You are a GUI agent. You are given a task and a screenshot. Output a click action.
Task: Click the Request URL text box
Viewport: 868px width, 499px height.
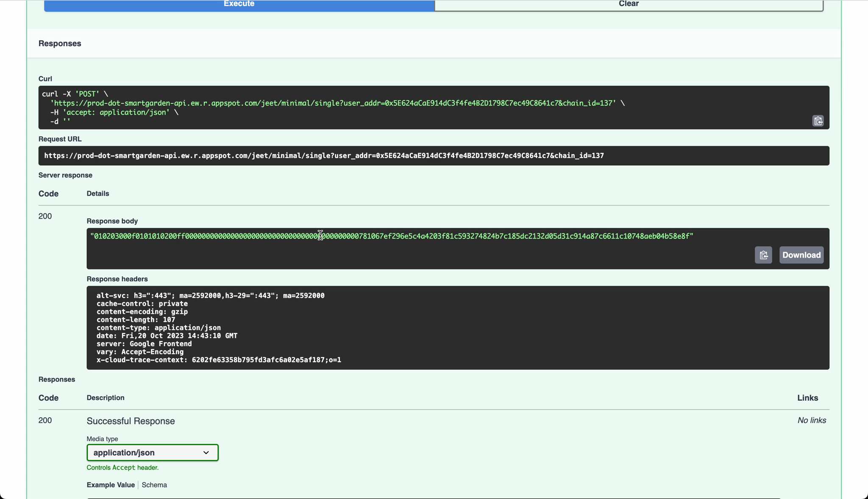434,156
